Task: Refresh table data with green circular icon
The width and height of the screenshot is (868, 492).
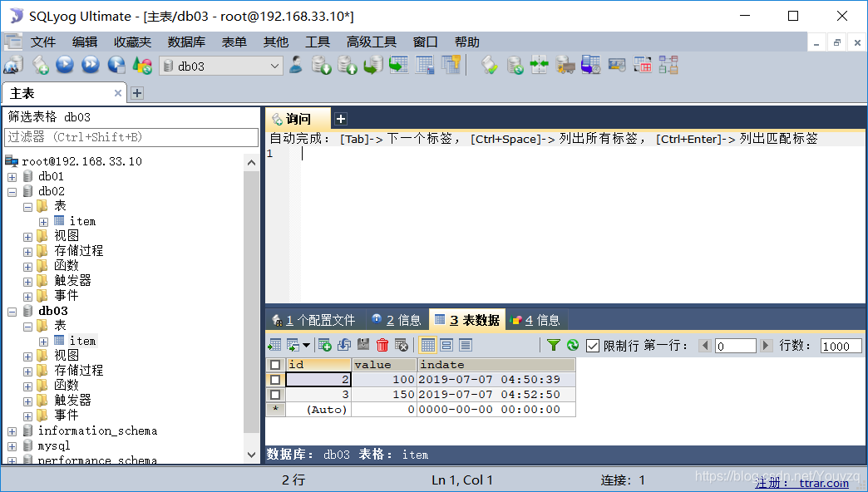Action: (x=572, y=346)
